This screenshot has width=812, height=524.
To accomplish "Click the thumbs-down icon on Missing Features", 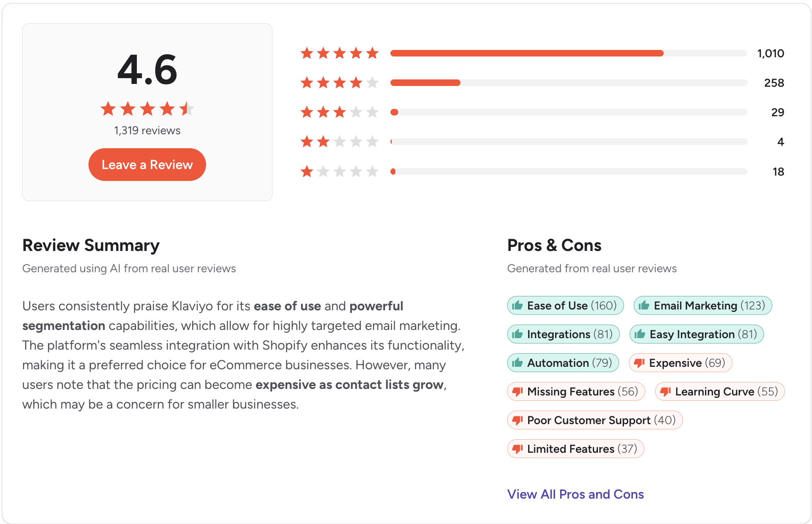I will (517, 391).
